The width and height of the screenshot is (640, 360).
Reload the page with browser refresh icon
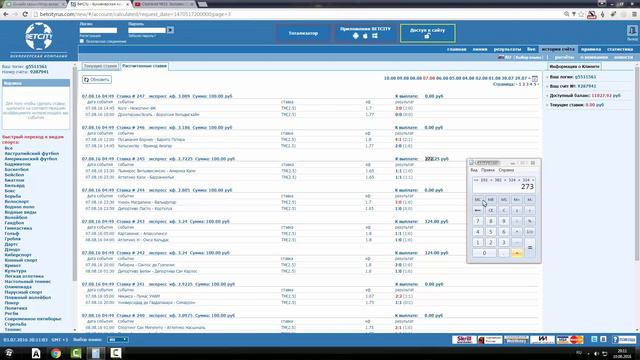pos(25,14)
